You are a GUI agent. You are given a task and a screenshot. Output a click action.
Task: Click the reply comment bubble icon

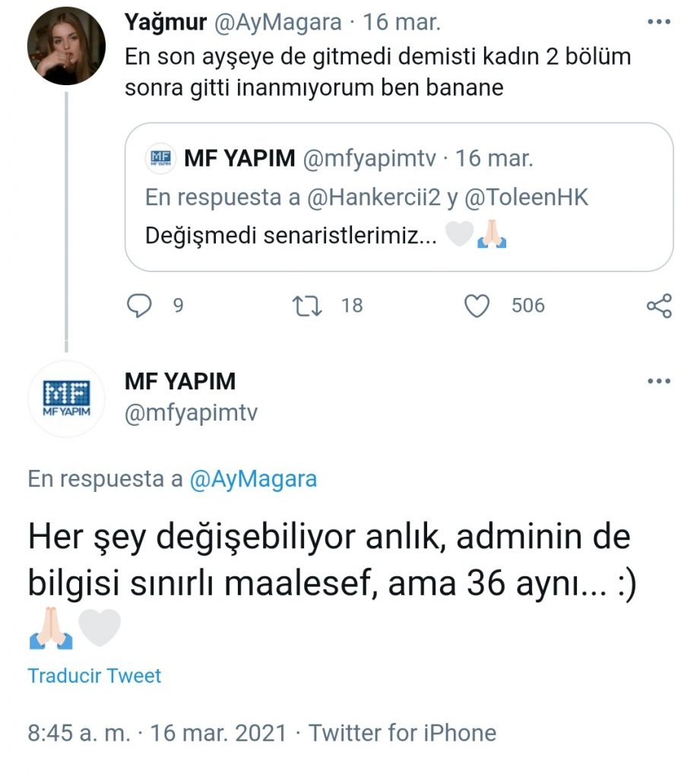click(139, 306)
